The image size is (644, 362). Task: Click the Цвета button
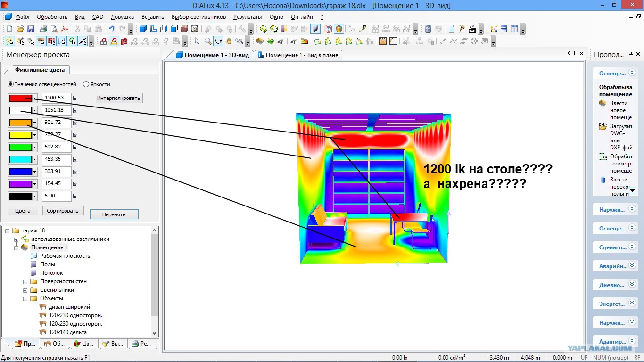(x=23, y=211)
